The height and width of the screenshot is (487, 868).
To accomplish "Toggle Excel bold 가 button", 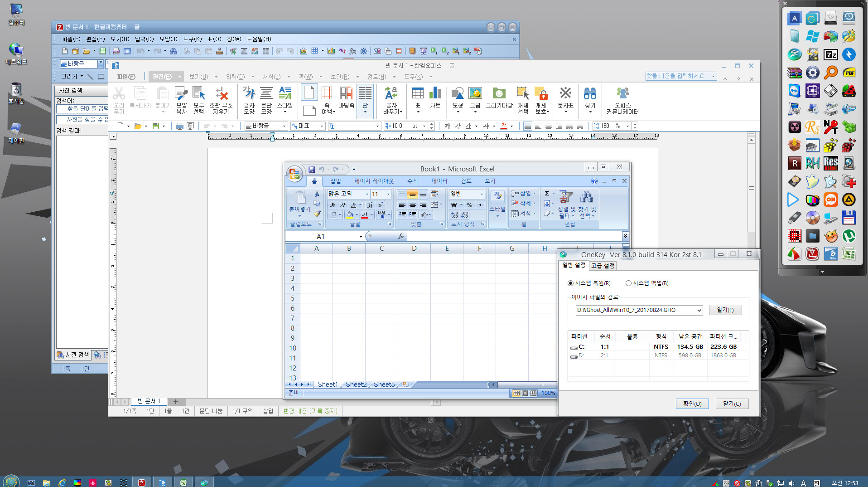I will [333, 205].
